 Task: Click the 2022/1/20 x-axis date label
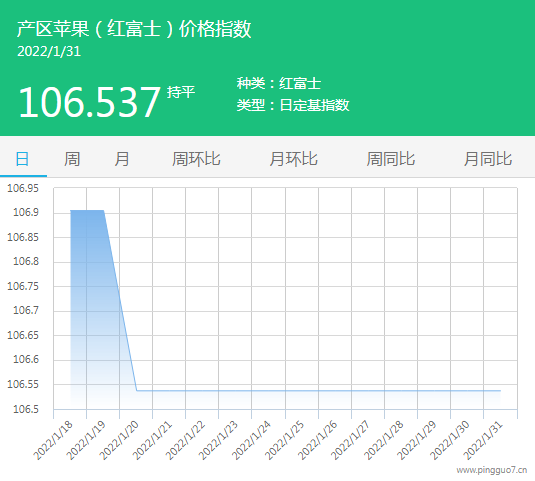tap(119, 440)
